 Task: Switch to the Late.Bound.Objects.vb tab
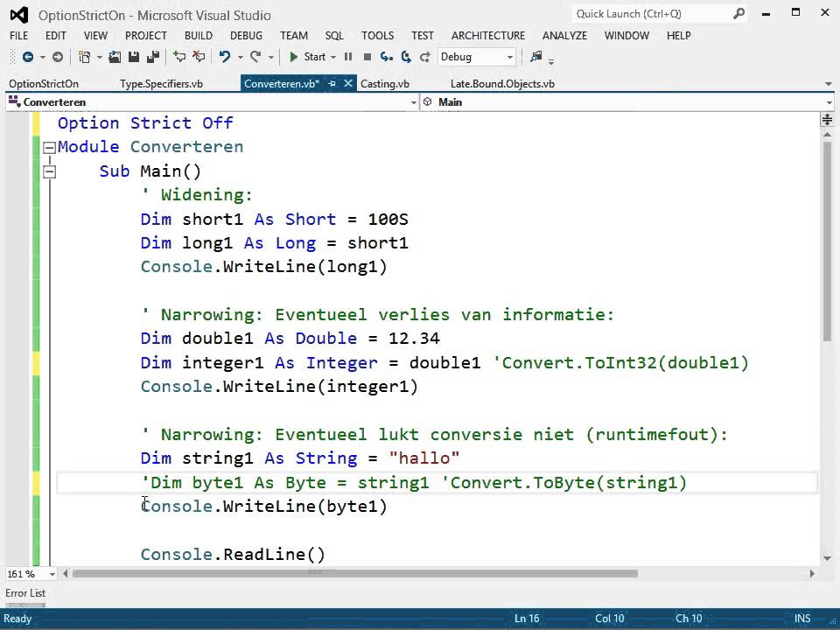tap(502, 84)
